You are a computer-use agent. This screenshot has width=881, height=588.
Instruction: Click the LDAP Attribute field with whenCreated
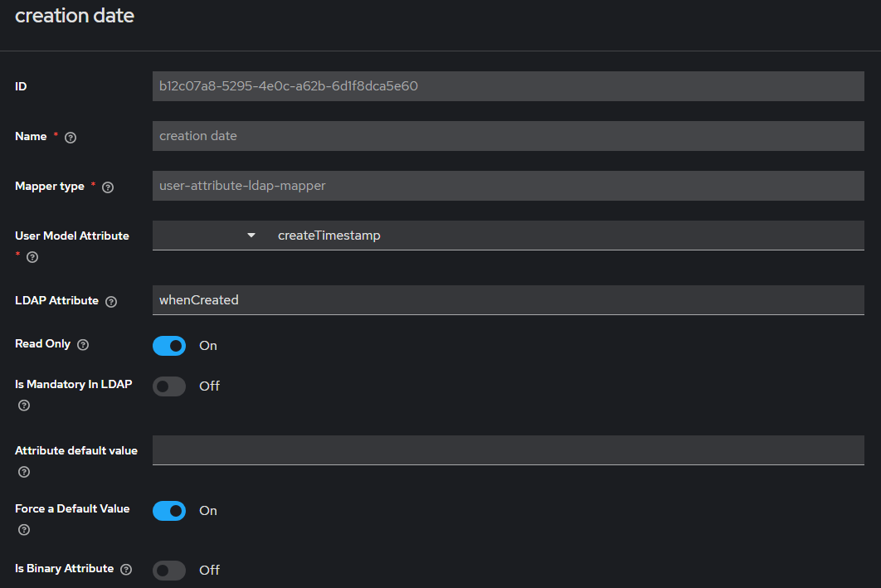click(x=508, y=300)
